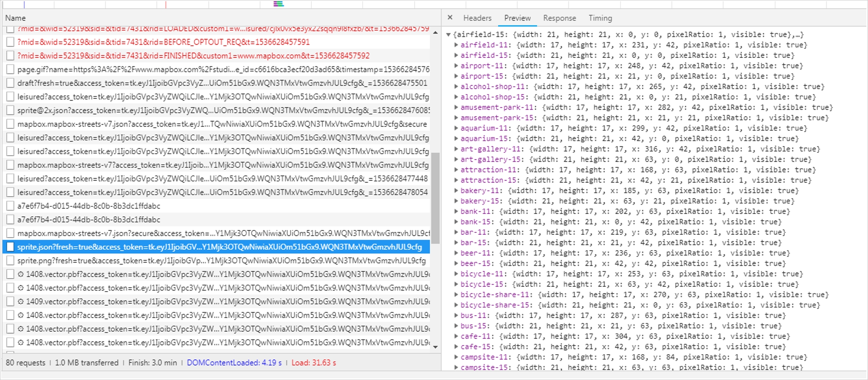The image size is (868, 380).
Task: Click the file icon for 1409.vector.pbf request
Action: 10,302
